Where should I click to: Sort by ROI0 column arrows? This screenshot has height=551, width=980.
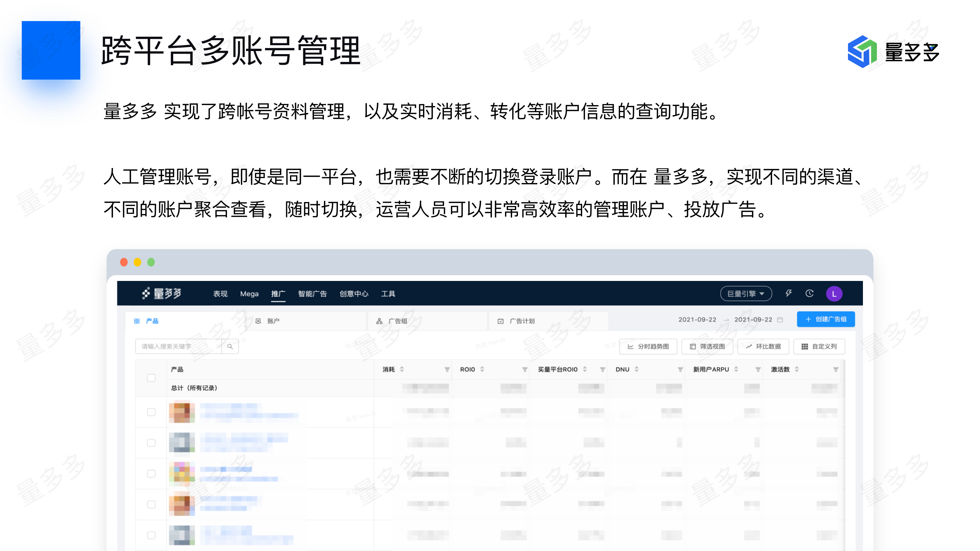pos(482,369)
